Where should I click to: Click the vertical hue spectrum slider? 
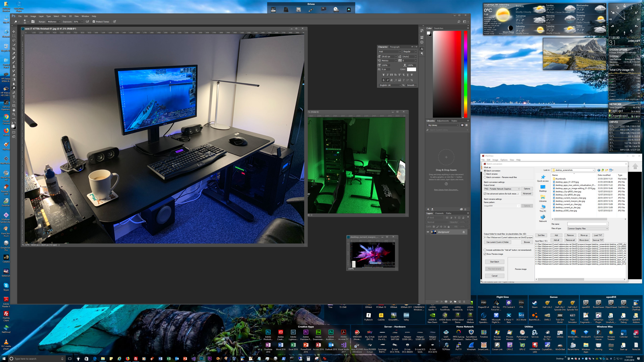pos(466,74)
